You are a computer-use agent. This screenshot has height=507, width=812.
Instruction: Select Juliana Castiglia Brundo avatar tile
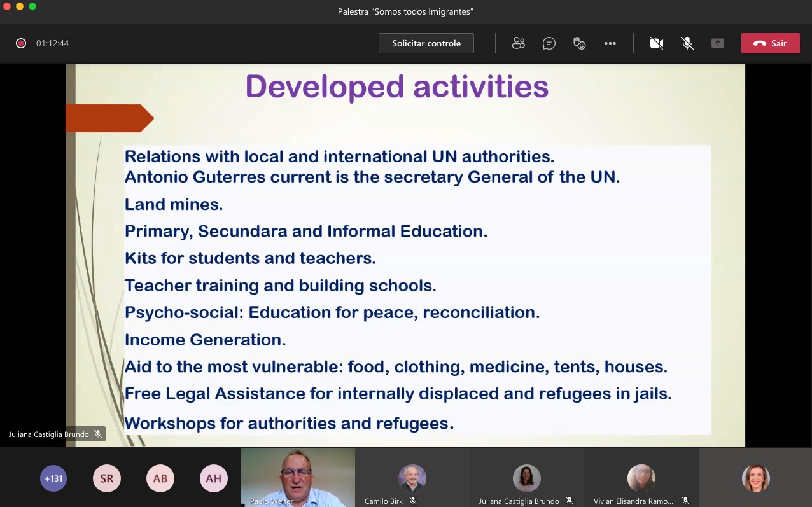pyautogui.click(x=527, y=478)
